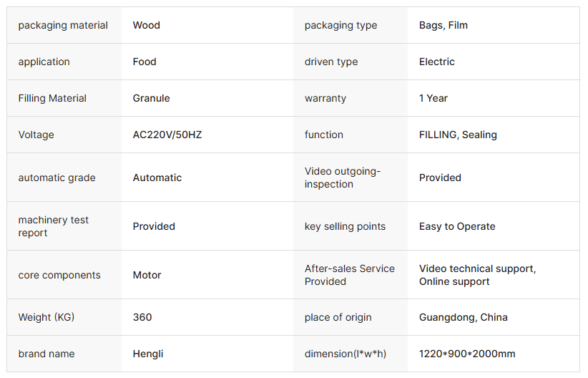Viewport: 588px width, 378px height.
Task: Select the 'Granule' value text
Action: [x=151, y=98]
